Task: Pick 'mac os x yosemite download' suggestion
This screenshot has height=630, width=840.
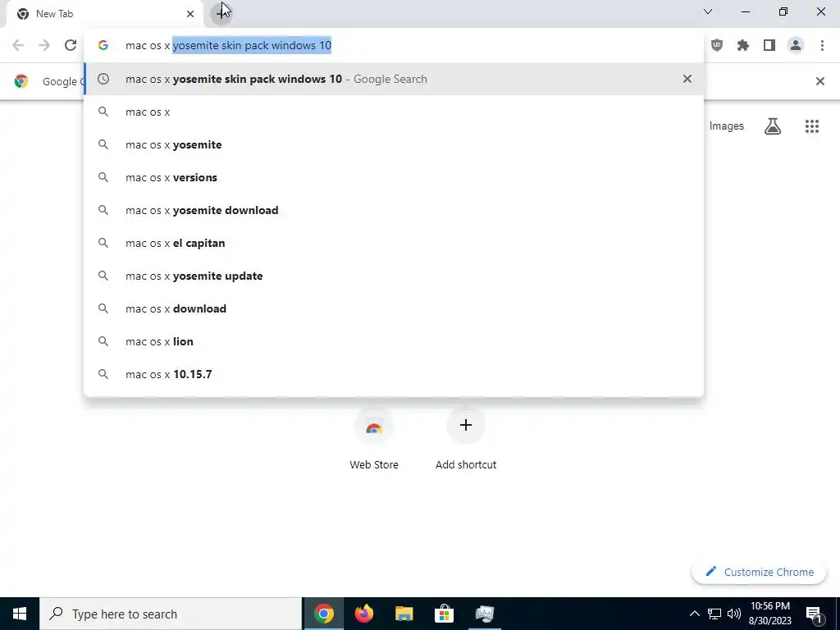Action: pos(394,210)
